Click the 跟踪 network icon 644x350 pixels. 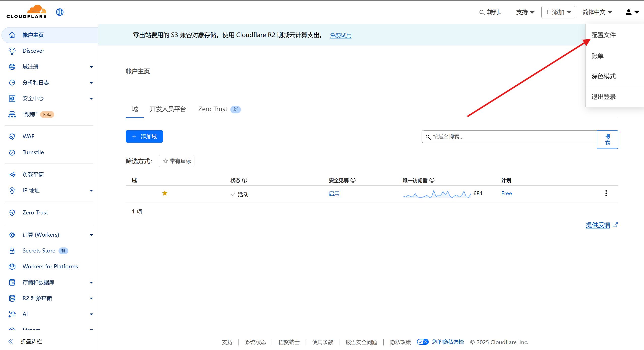tap(12, 114)
